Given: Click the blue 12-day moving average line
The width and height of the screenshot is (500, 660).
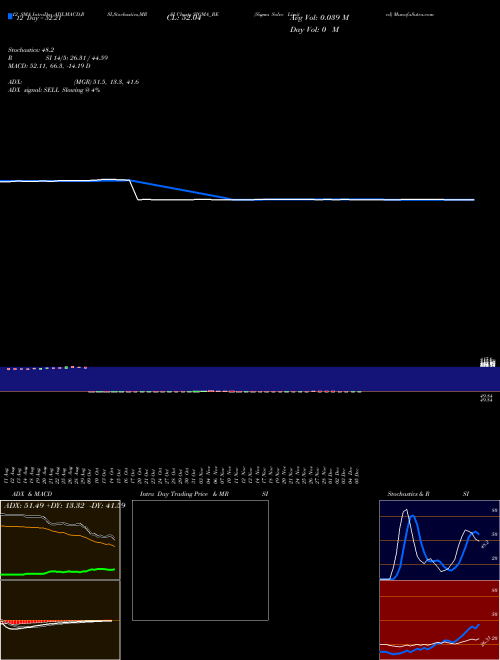Looking at the screenshot, I should click(x=181, y=190).
